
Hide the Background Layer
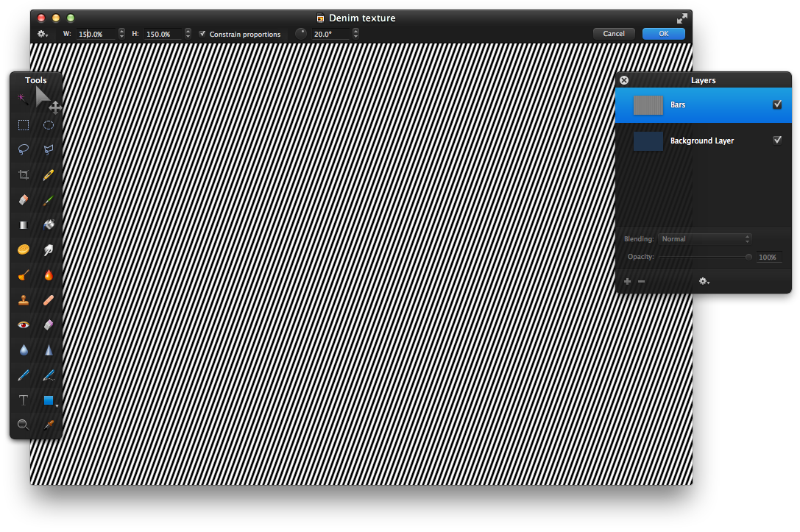(777, 141)
